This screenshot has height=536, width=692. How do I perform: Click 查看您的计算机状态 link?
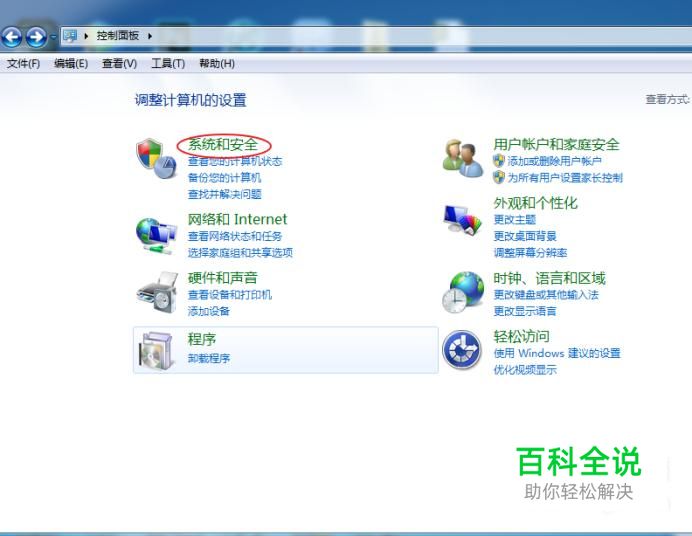coord(235,161)
